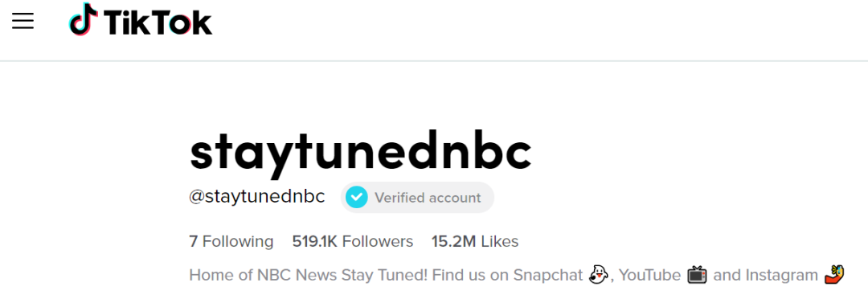This screenshot has width=868, height=299.
Task: Open the hamburger navigation menu
Action: pyautogui.click(x=23, y=22)
